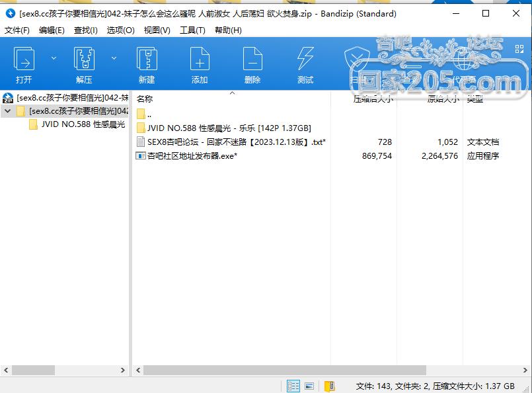Sort by the 名称 column header
The image size is (532, 393).
[145, 99]
